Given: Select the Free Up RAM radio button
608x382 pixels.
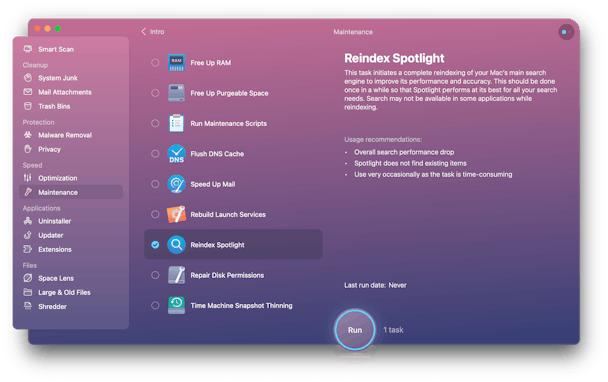Looking at the screenshot, I should coord(155,62).
